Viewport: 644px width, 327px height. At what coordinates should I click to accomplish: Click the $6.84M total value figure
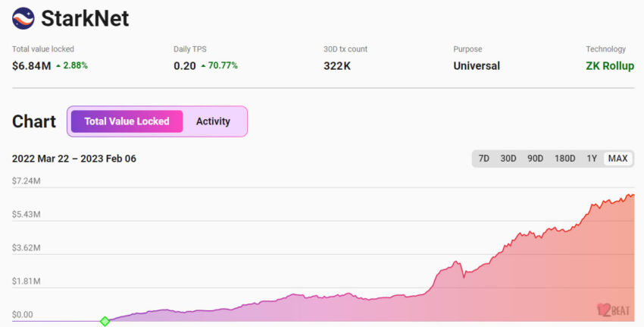[x=31, y=66]
